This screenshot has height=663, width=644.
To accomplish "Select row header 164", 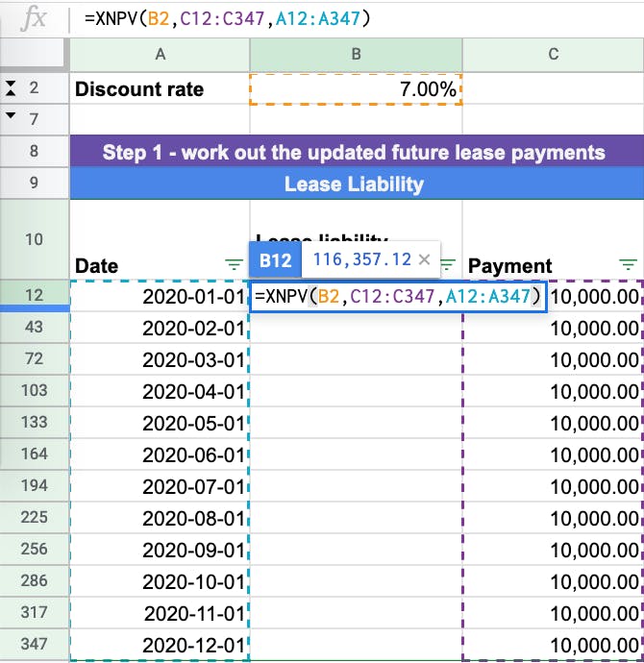I will tap(35, 454).
